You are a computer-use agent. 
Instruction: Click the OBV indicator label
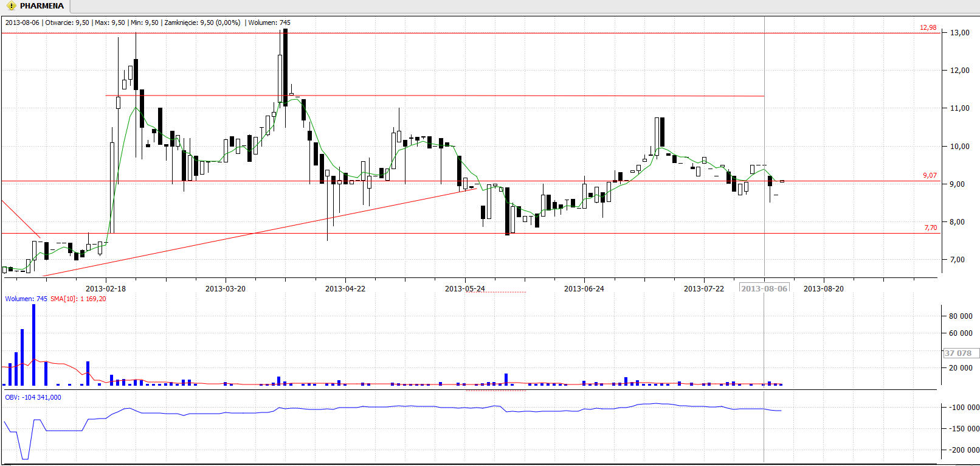[x=33, y=397]
